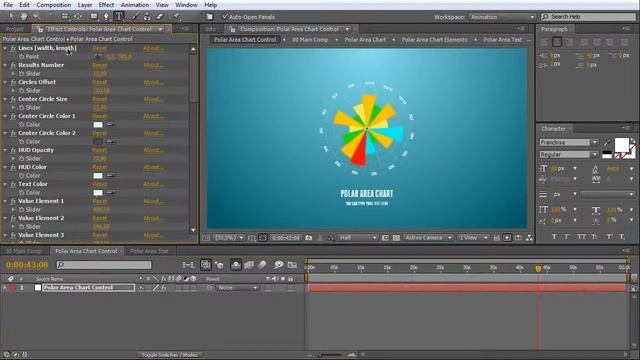Screen dimensions: 640x360
Task: Select the Selection arrow tool
Action: pyautogui.click(x=11, y=16)
